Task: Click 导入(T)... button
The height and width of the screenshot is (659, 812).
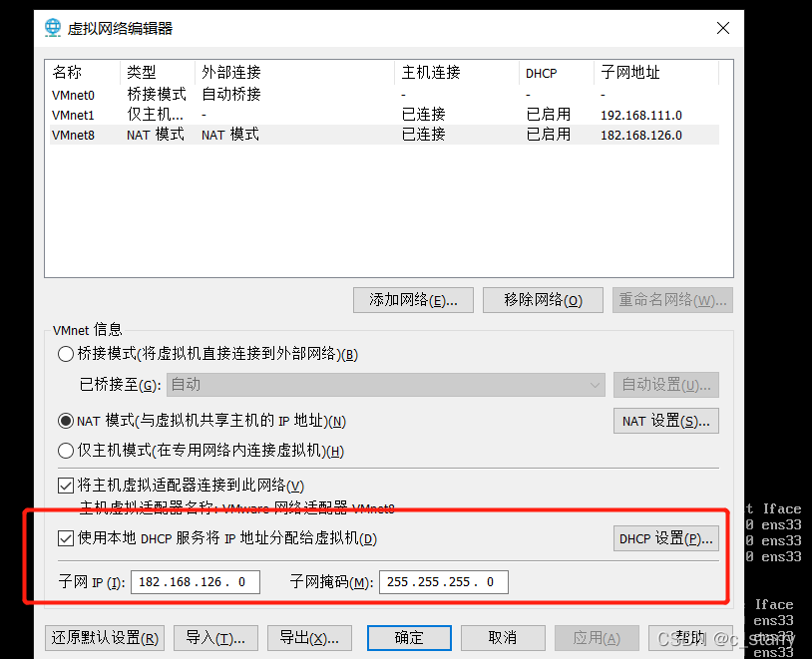Action: pyautogui.click(x=215, y=638)
